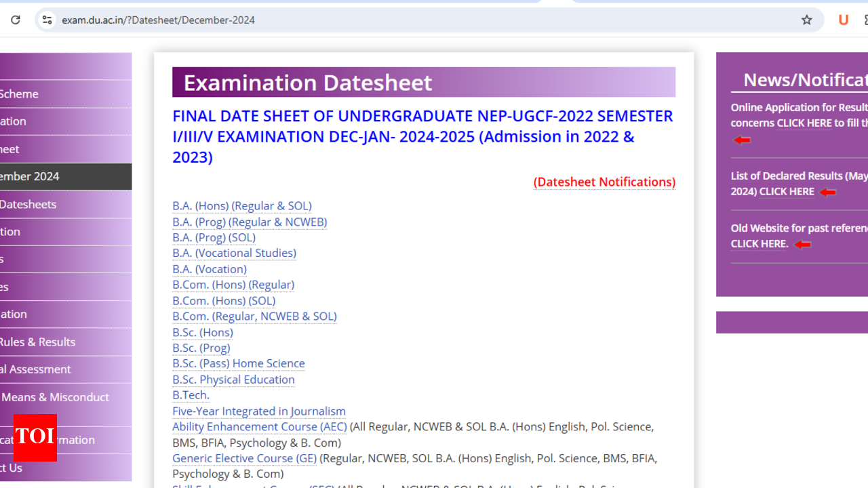Select December 2024 sidebar menu item
868x488 pixels.
[41, 176]
